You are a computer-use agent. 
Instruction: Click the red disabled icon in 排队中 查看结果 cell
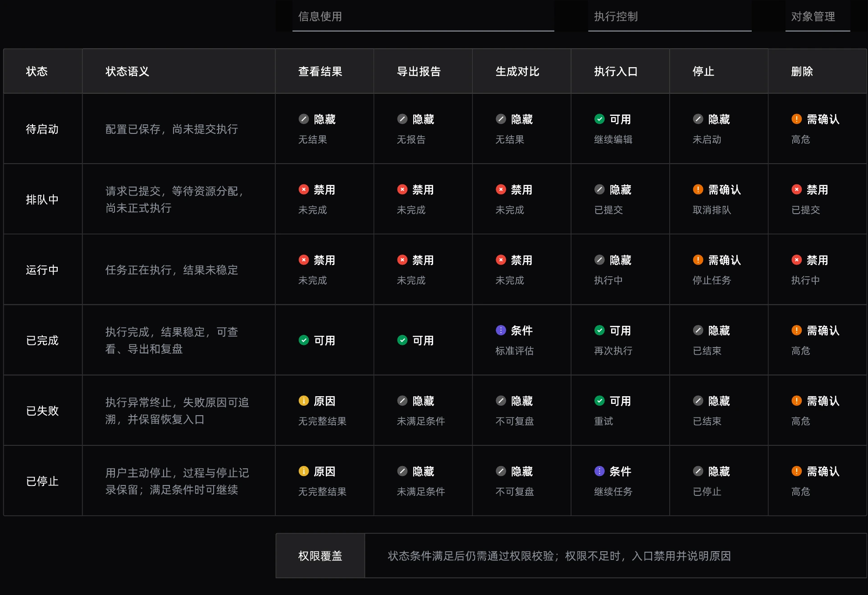[x=304, y=189]
